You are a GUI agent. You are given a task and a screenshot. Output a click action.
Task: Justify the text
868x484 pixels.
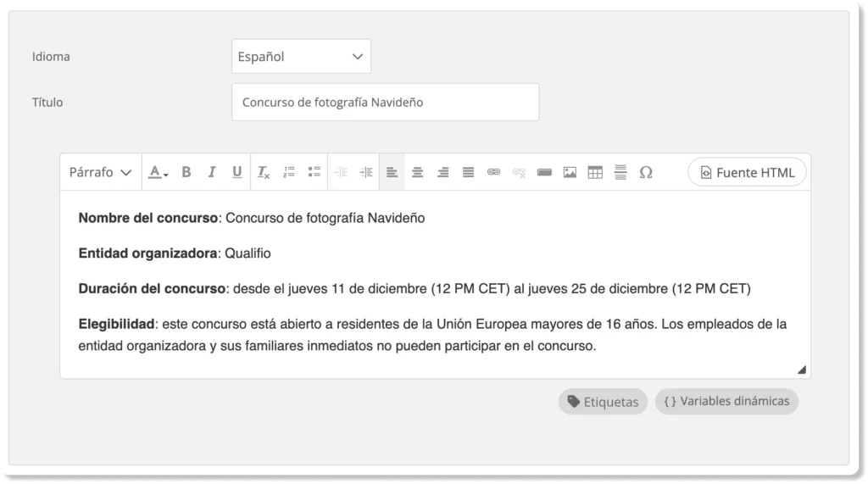468,172
